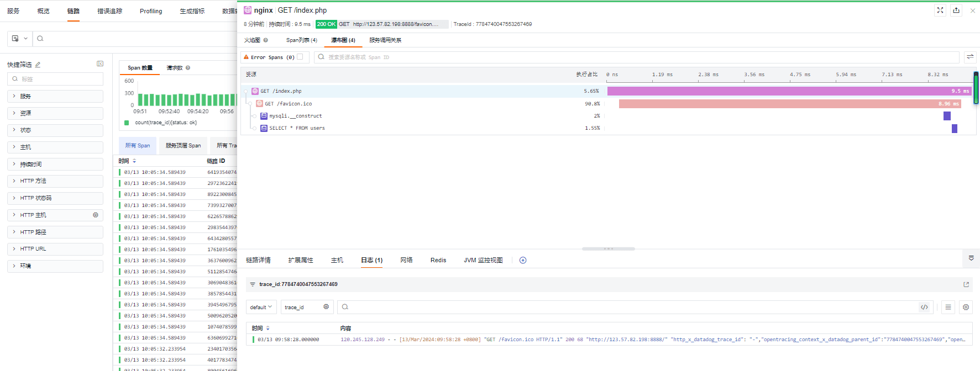Image resolution: width=980 pixels, height=371 pixels.
Task: Click the purple GET /index.php duration bar
Action: (789, 91)
